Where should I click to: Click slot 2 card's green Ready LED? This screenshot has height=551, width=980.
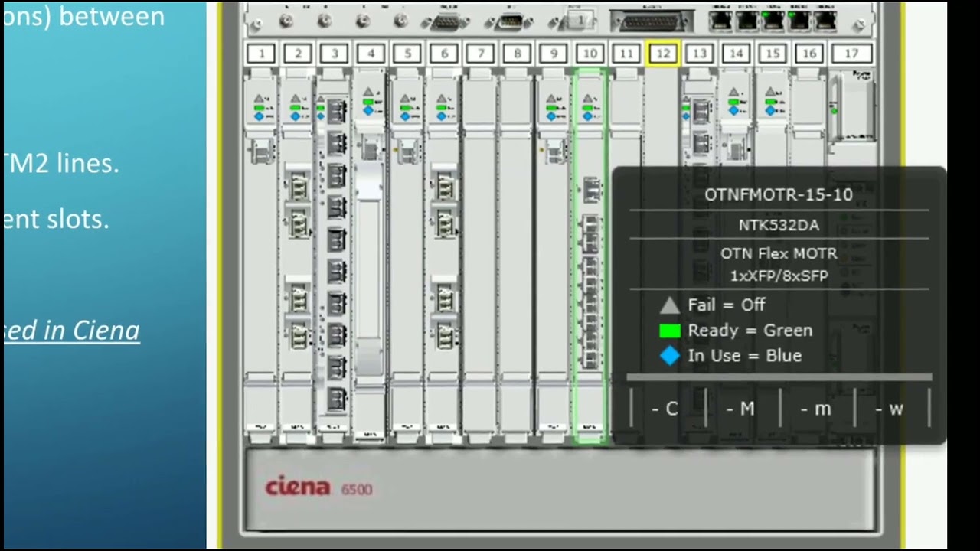295,108
